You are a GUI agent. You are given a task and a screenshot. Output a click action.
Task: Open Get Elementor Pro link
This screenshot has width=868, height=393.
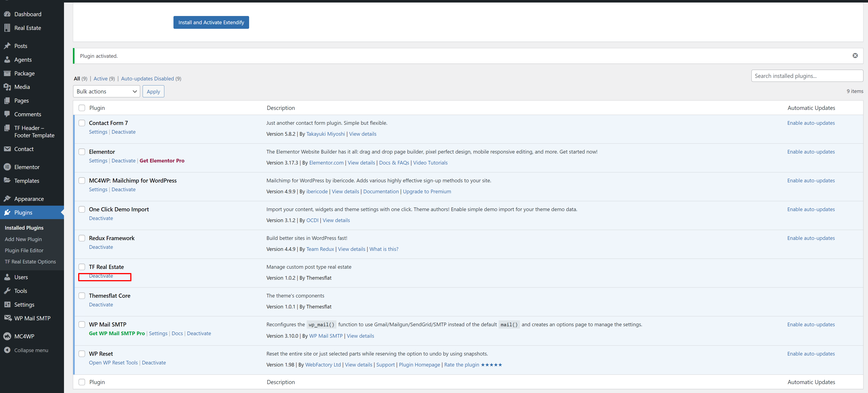point(162,161)
